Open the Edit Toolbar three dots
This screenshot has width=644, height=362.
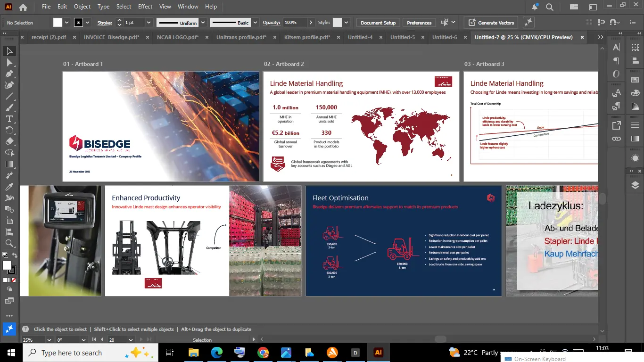[x=9, y=316]
